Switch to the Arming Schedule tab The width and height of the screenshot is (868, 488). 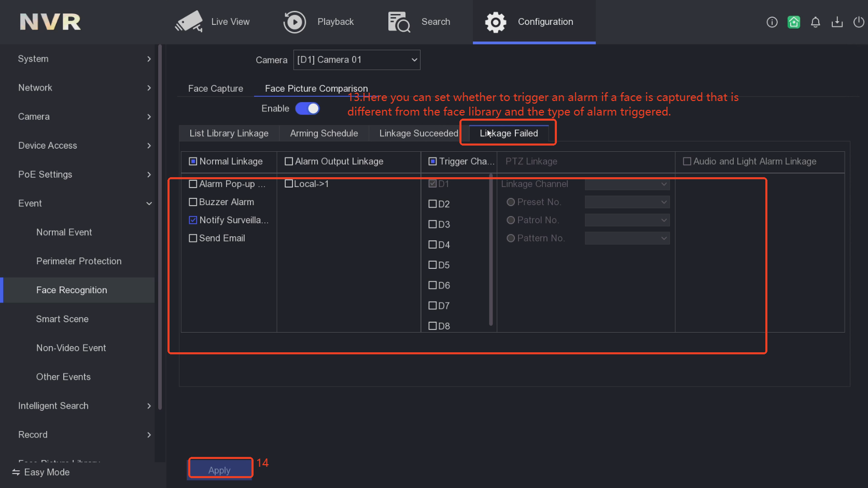coord(324,134)
